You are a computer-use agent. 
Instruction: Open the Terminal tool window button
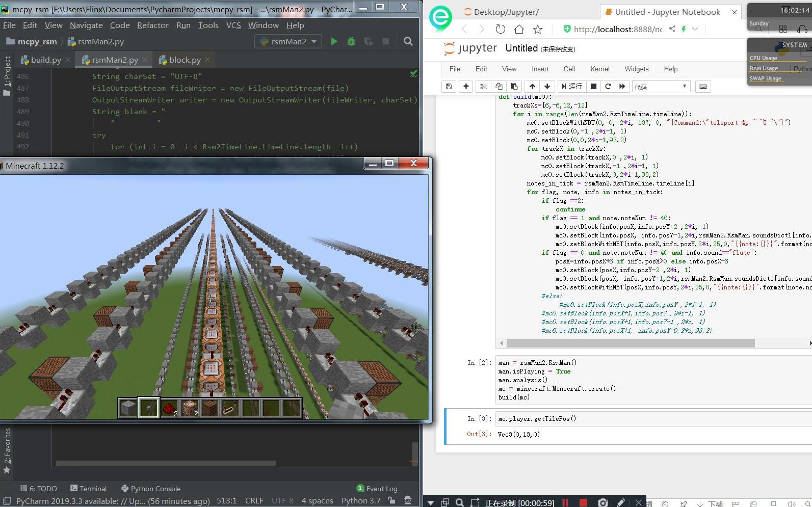coord(88,488)
